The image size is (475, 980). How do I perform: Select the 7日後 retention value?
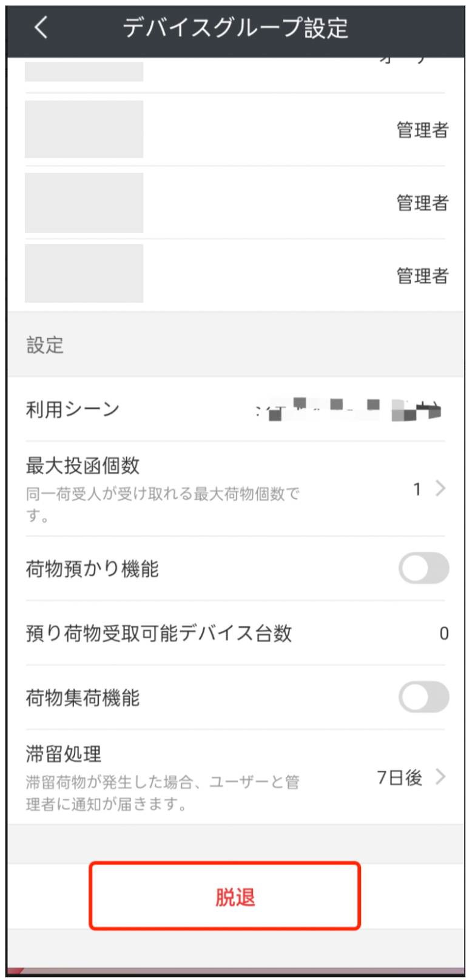[x=399, y=777]
